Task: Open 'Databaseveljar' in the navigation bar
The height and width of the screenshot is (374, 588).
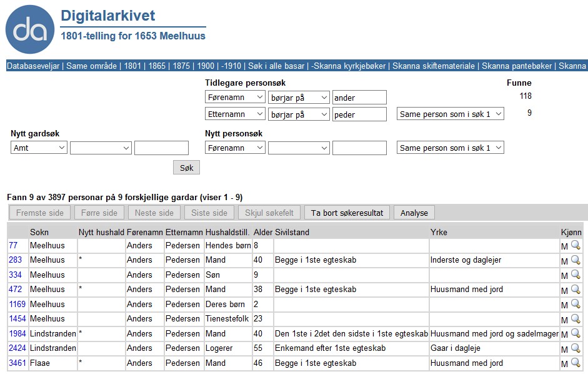Action: [x=34, y=66]
